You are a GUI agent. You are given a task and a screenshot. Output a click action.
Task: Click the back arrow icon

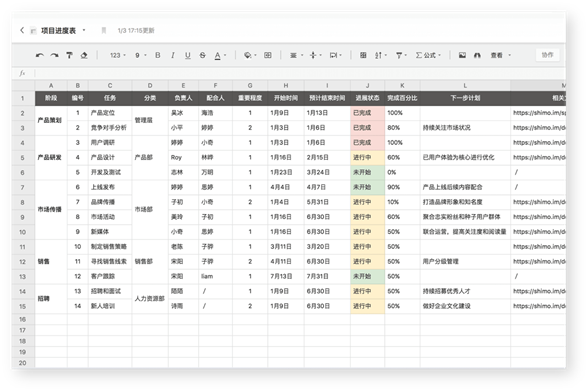(22, 30)
